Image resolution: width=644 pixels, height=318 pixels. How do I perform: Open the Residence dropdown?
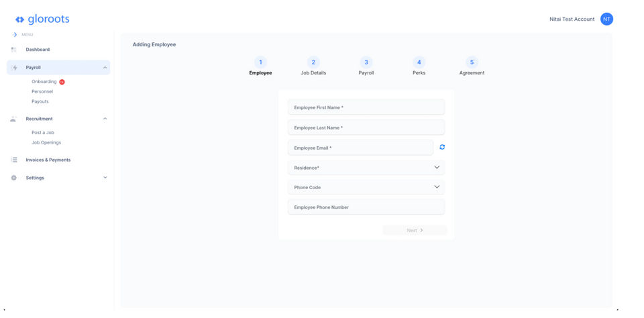(366, 168)
